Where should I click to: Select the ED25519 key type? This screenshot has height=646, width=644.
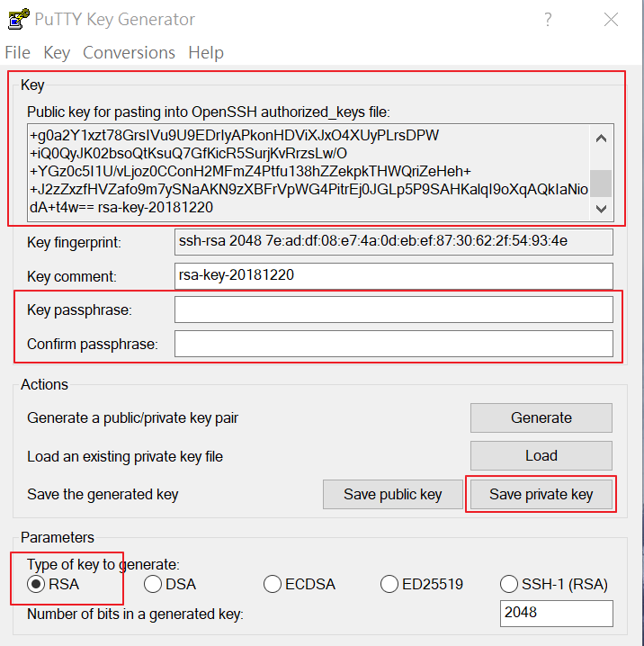pos(422,584)
